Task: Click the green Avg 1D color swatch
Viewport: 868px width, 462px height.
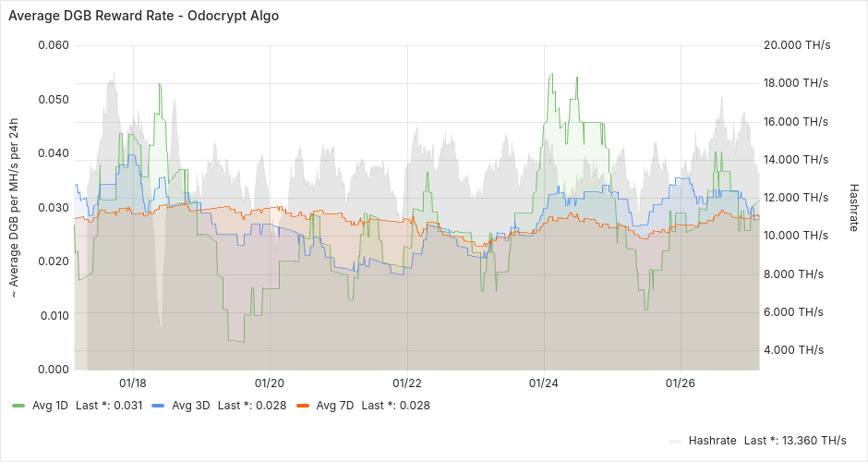Action: pos(18,406)
